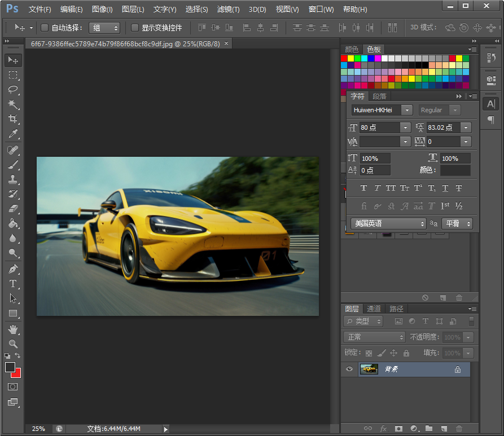Hide the 背景 layer with eye icon

point(349,369)
